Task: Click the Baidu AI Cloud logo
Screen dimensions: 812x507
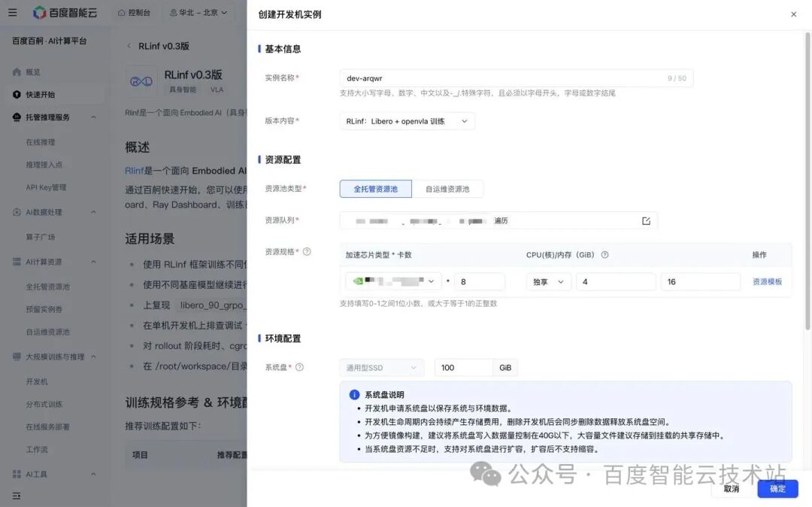Action: pyautogui.click(x=65, y=13)
